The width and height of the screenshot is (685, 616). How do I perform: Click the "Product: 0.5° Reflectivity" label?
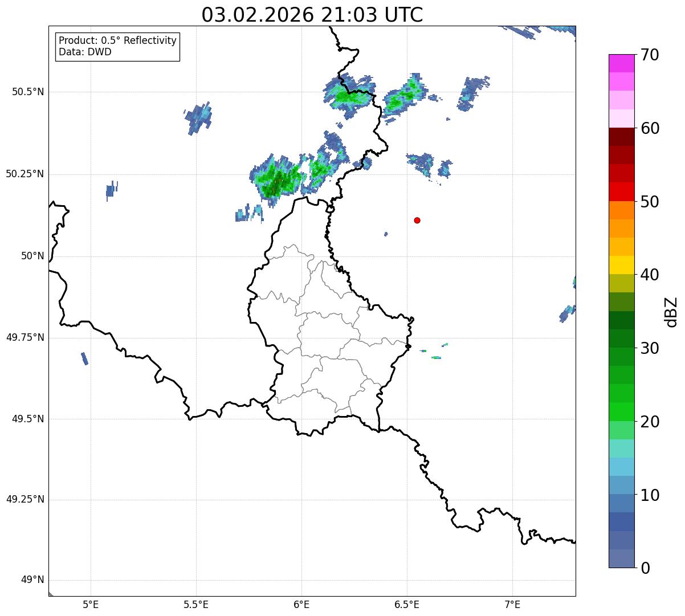[x=118, y=40]
